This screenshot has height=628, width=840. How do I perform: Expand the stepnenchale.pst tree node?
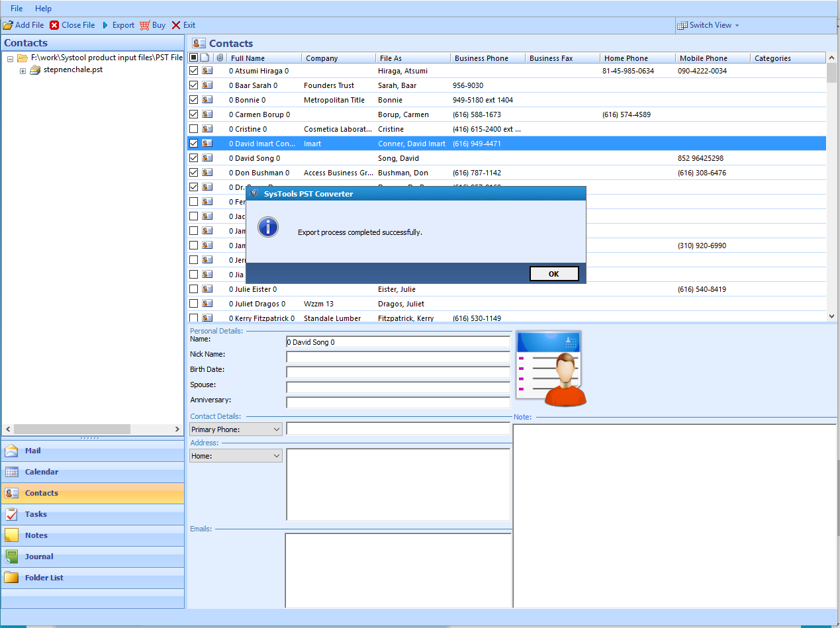pyautogui.click(x=23, y=71)
